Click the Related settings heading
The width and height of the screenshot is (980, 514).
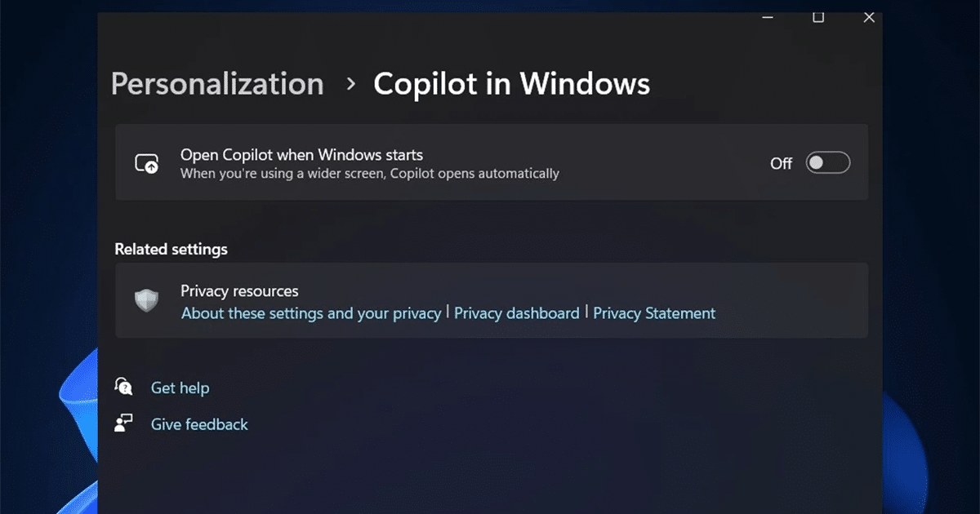coord(171,249)
